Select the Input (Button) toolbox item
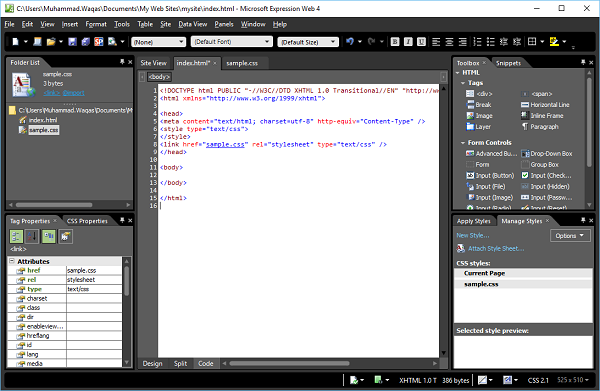This screenshot has height=391, width=600. [x=490, y=176]
